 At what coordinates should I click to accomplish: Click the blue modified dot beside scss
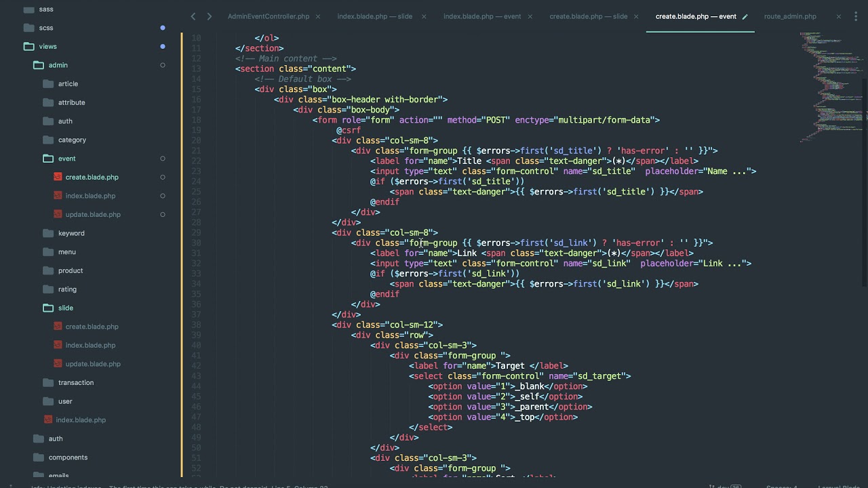point(163,28)
